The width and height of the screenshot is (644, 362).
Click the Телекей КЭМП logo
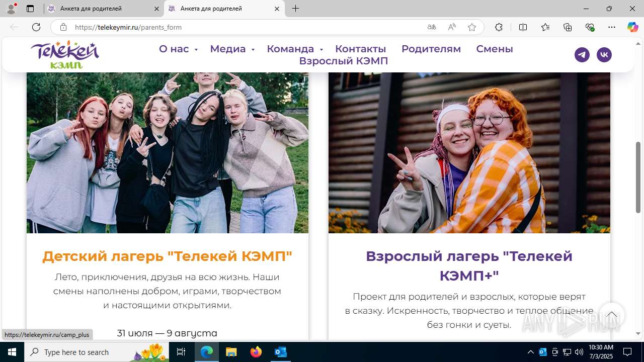click(65, 54)
